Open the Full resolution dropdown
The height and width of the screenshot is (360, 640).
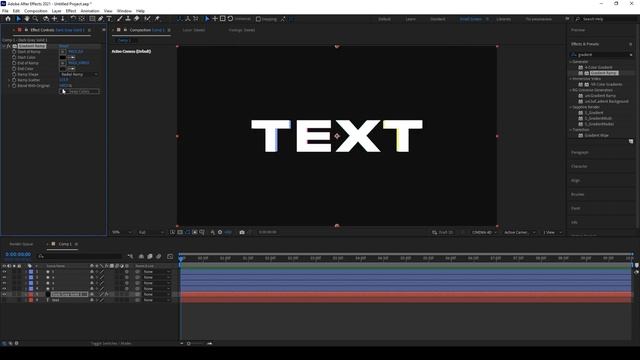[151, 232]
